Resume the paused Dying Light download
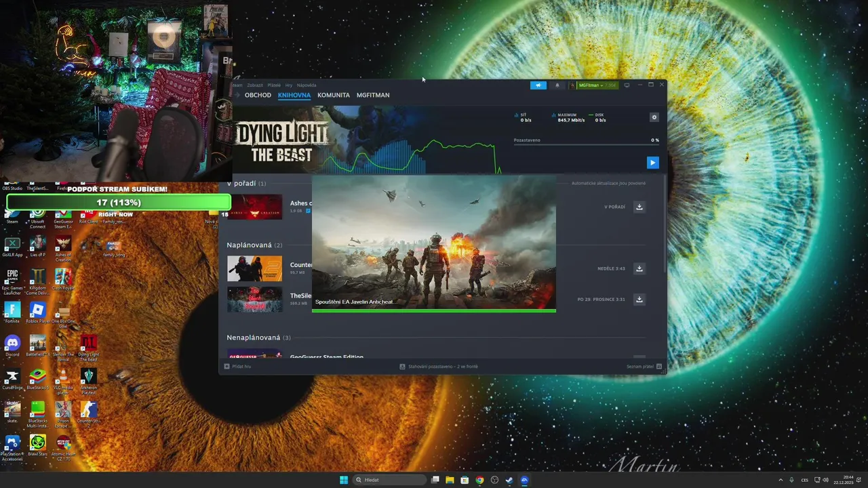The image size is (868, 488). (x=652, y=163)
